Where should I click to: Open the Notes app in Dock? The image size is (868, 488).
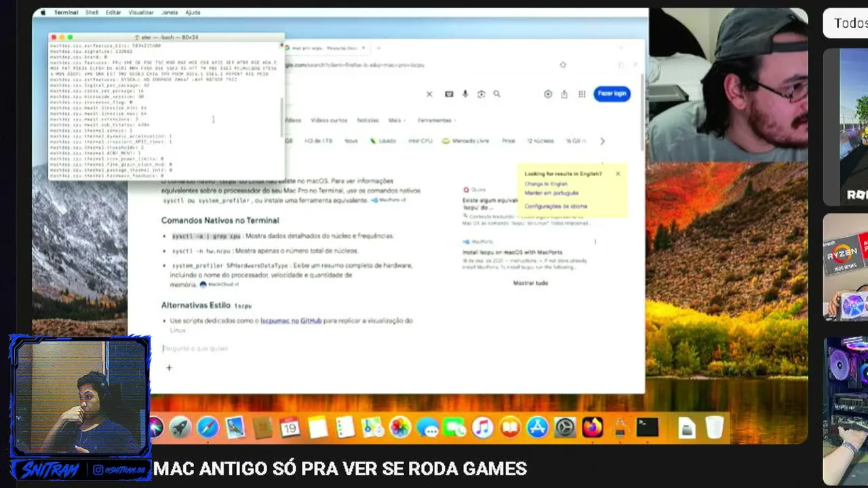(x=317, y=428)
